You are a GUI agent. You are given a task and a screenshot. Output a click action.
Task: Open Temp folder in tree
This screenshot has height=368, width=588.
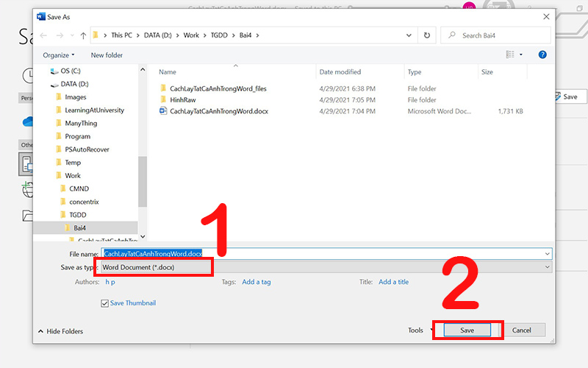(68, 163)
